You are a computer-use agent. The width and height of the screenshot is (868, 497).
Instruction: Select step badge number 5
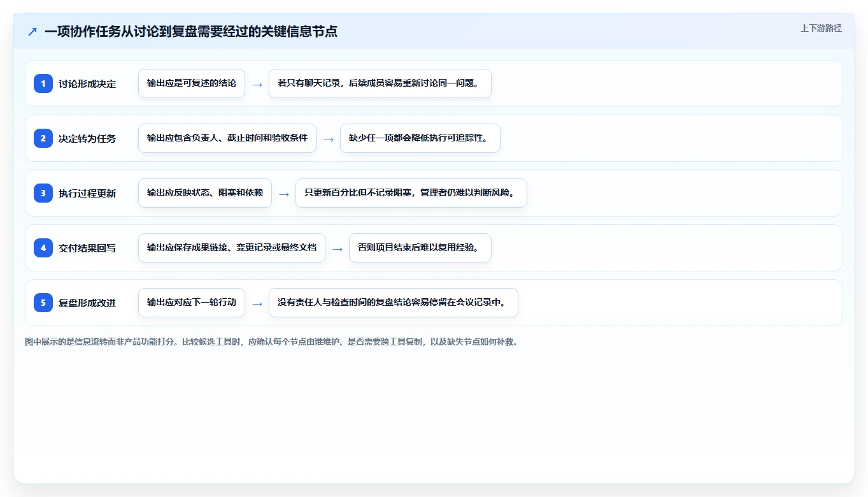pos(43,303)
